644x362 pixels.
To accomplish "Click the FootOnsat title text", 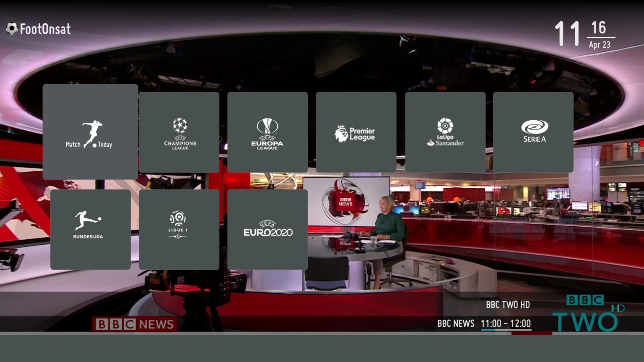I will pyautogui.click(x=45, y=29).
